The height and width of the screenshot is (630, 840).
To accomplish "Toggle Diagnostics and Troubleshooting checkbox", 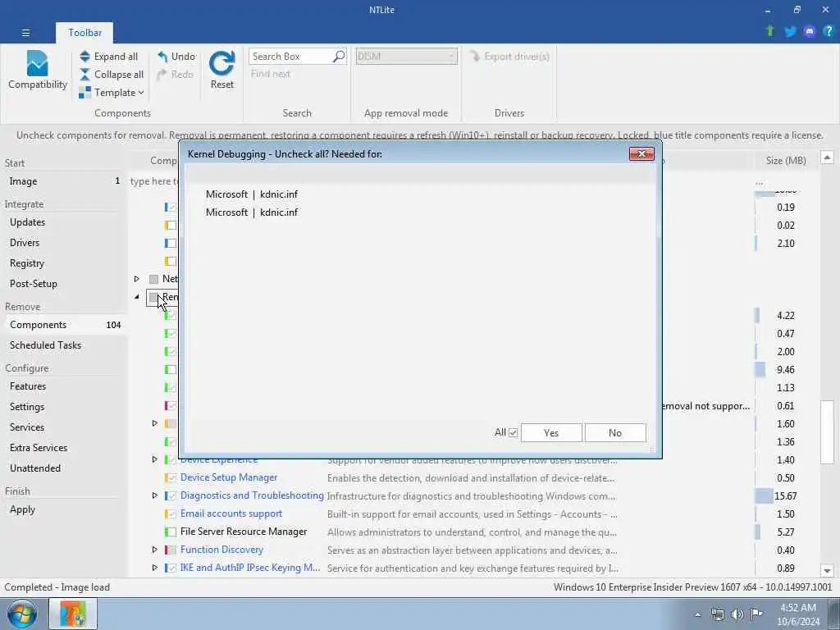I will tap(171, 496).
